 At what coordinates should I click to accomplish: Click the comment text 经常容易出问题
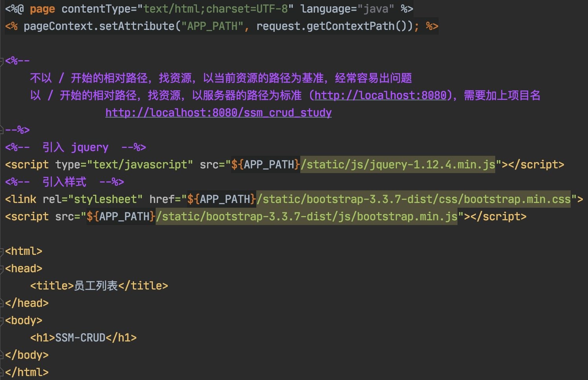(x=373, y=78)
